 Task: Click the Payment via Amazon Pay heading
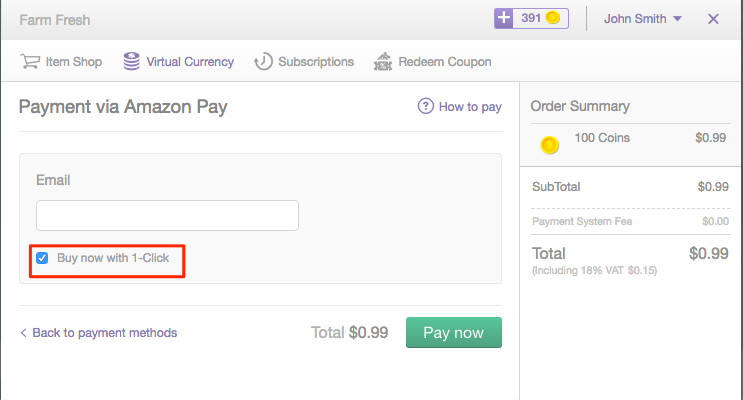(x=123, y=107)
